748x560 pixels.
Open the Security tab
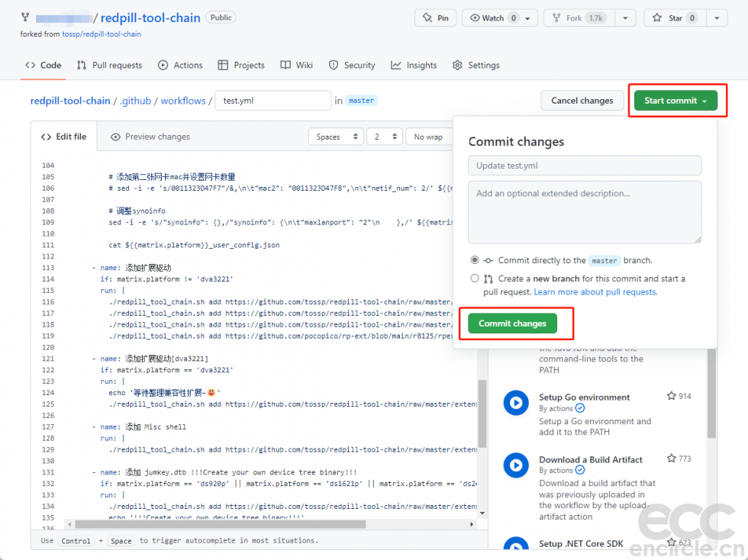(352, 65)
